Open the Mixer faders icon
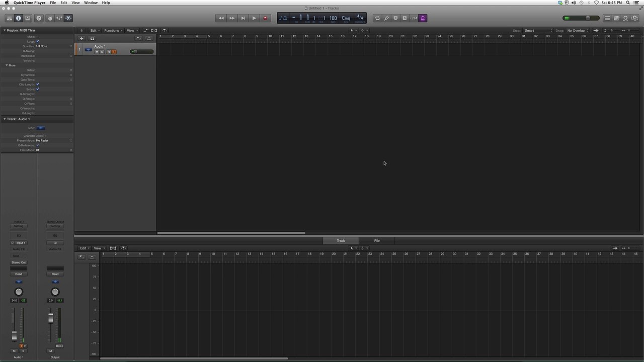Image resolution: width=644 pixels, height=362 pixels. 59,18
